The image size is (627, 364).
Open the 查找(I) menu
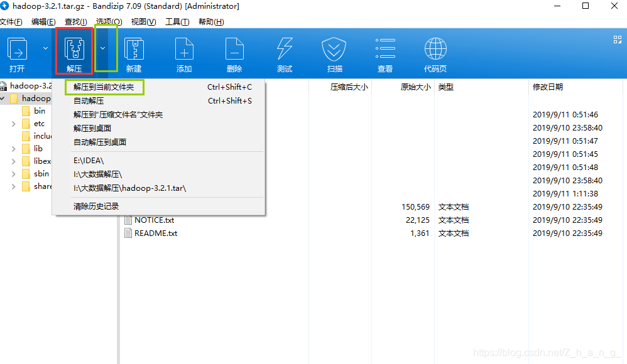[x=76, y=22]
